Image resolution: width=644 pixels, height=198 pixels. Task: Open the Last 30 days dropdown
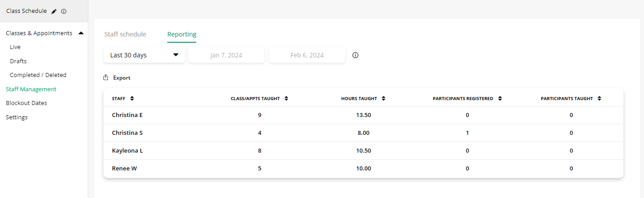point(144,55)
